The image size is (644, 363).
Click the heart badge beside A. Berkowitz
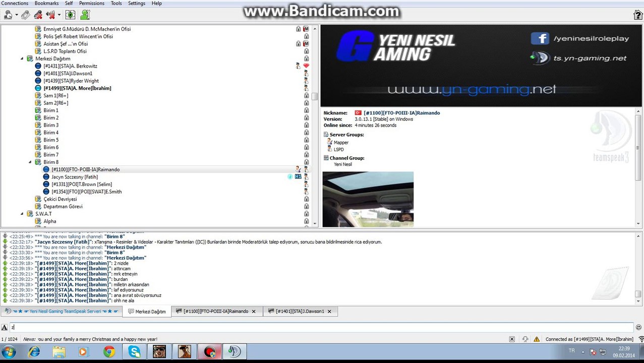pos(306,66)
